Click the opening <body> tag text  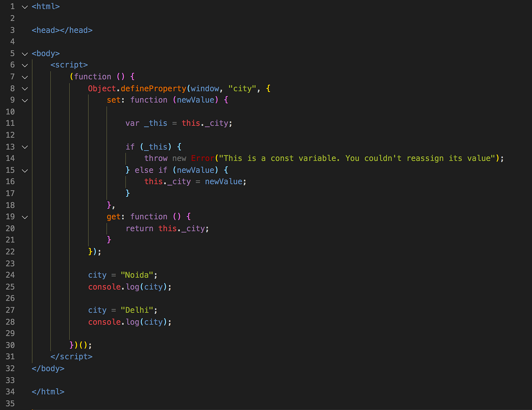[45, 53]
